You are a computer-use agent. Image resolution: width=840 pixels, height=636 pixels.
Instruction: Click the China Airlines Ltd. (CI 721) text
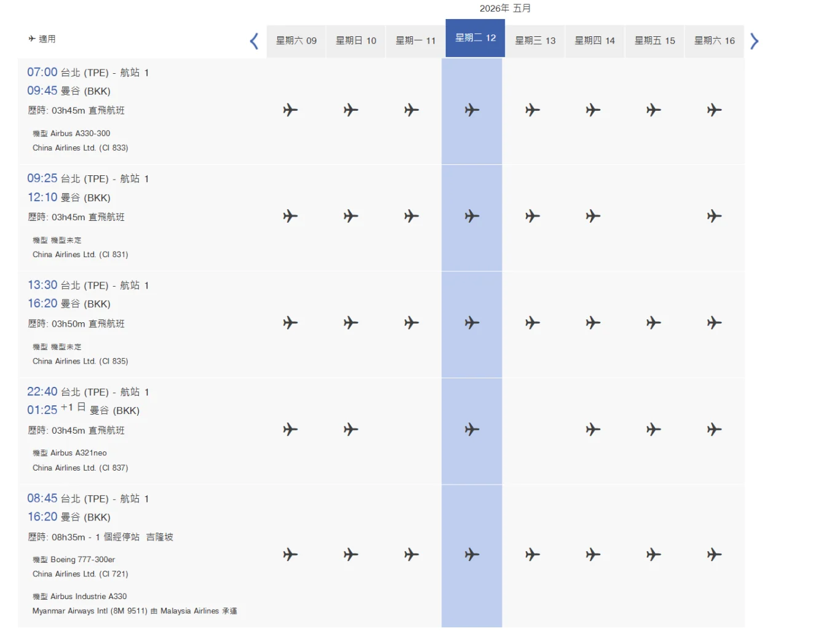click(81, 574)
